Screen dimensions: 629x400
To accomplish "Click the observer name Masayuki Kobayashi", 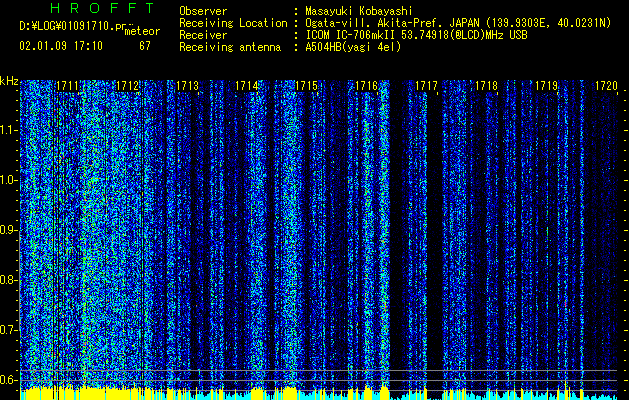I will 358,11.
